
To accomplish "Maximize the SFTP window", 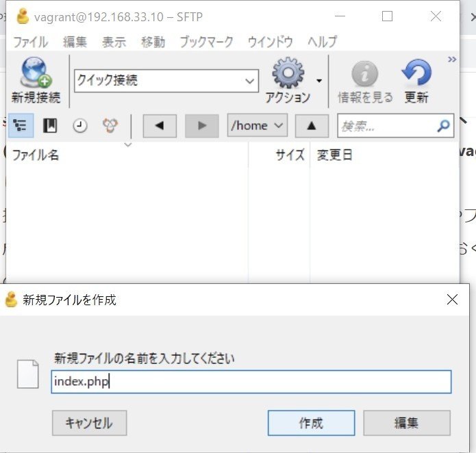I will click(x=387, y=16).
